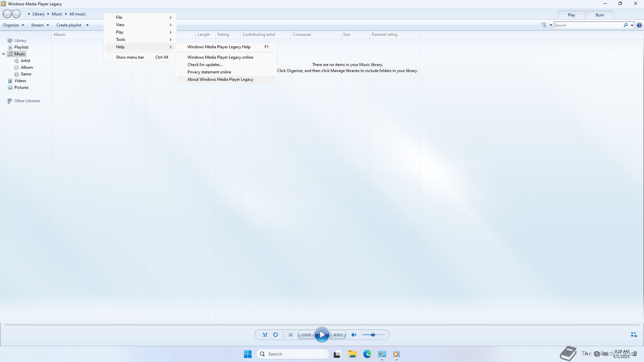Click the Rating column header

click(228, 35)
